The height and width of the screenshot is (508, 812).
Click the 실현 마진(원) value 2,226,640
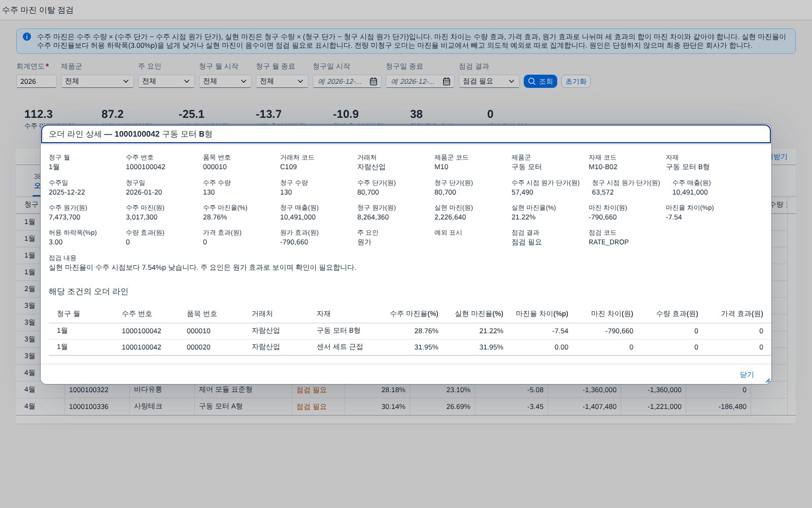click(x=450, y=217)
